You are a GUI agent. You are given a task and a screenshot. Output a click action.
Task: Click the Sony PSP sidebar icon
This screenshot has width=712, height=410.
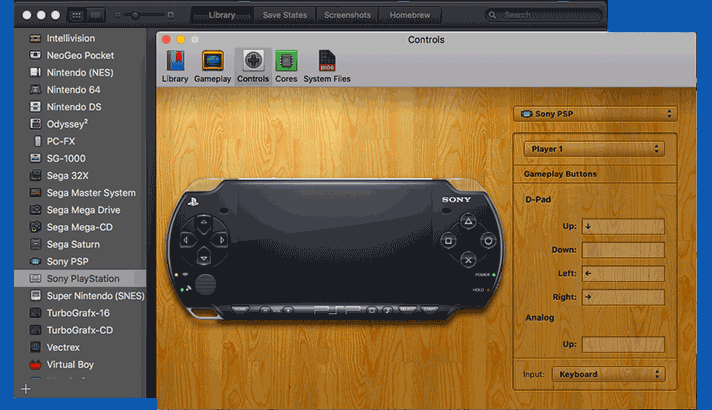pyautogui.click(x=35, y=261)
